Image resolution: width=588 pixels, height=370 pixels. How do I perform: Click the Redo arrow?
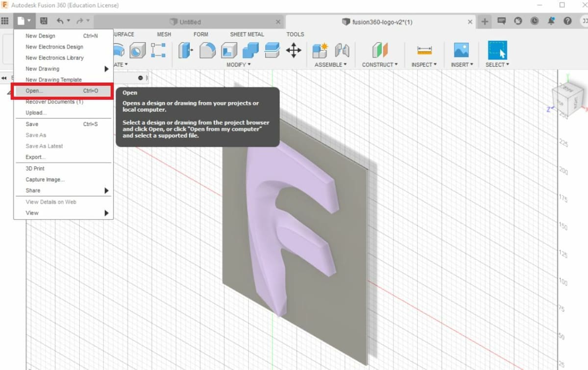pos(79,21)
